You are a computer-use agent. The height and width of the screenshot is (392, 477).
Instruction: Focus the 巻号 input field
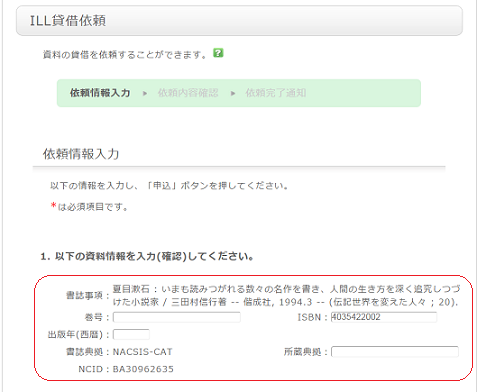coord(177,317)
